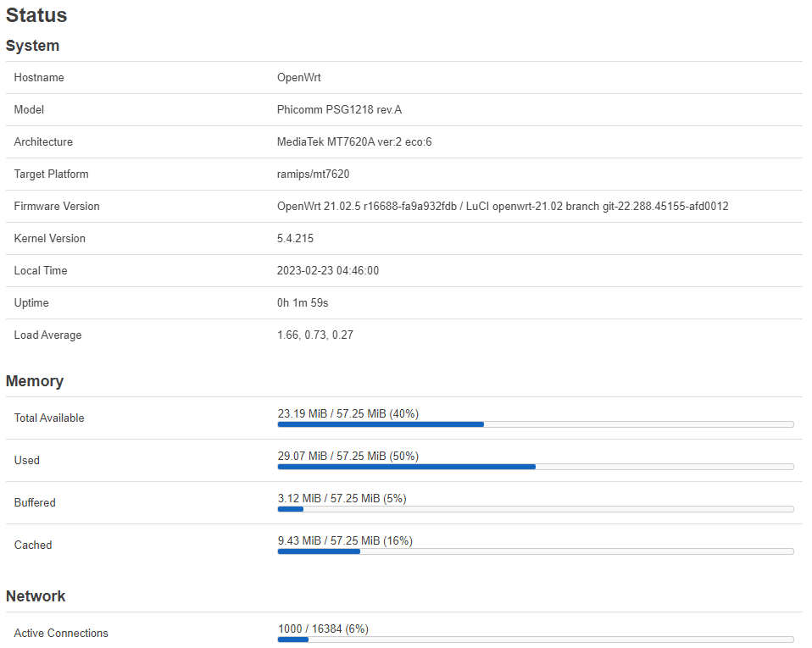Click the Phicomm PSG1218 rev.A model text
812x648 pixels.
coord(345,110)
